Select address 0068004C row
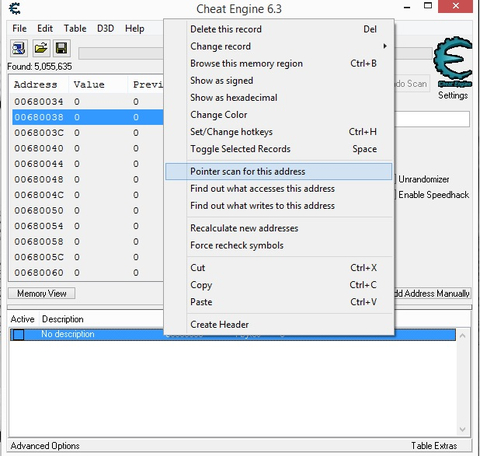The image size is (480, 456). [88, 195]
